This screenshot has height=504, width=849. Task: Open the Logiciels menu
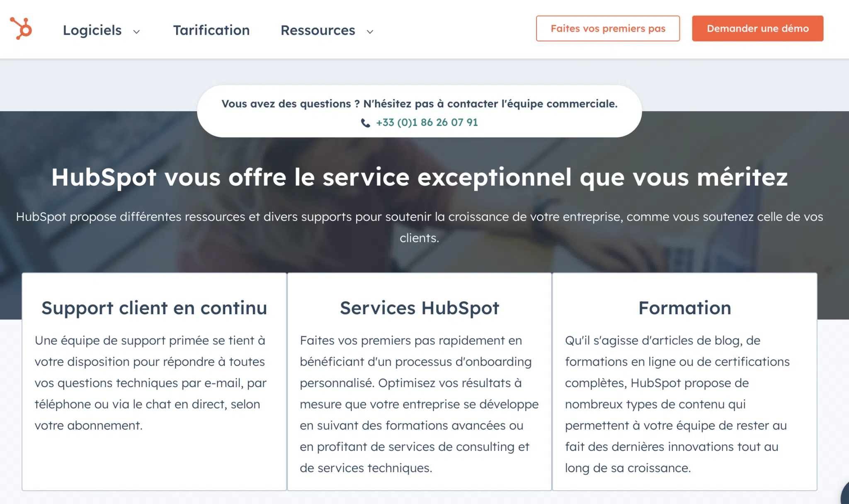92,30
